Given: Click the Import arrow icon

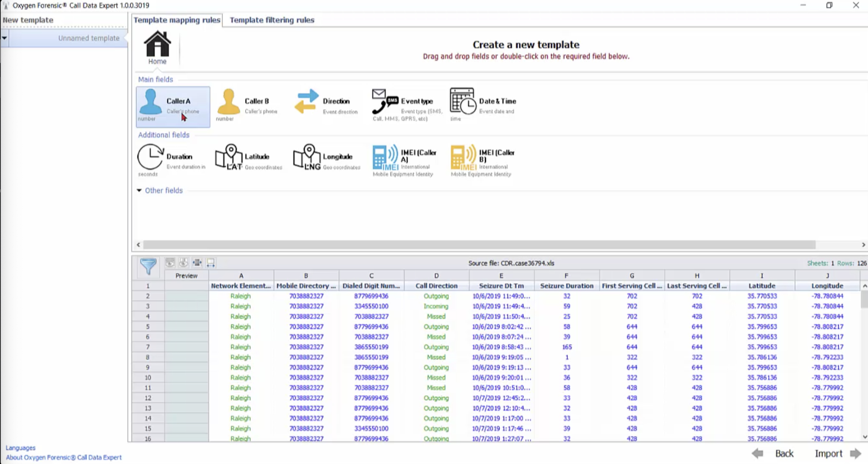Looking at the screenshot, I should [x=855, y=453].
